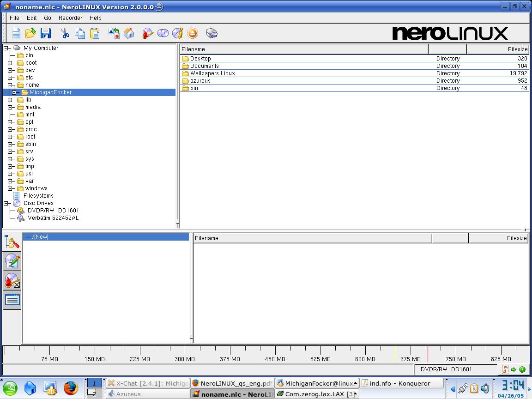Select the Desktop directory row
The height and width of the screenshot is (399, 532).
tap(355, 58)
